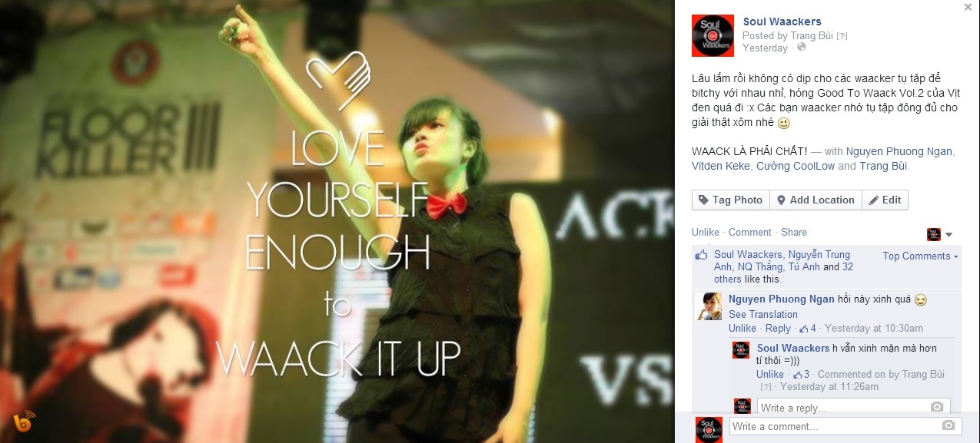Expand the Top Comments sorting dropdown
980x443 pixels.
(921, 256)
